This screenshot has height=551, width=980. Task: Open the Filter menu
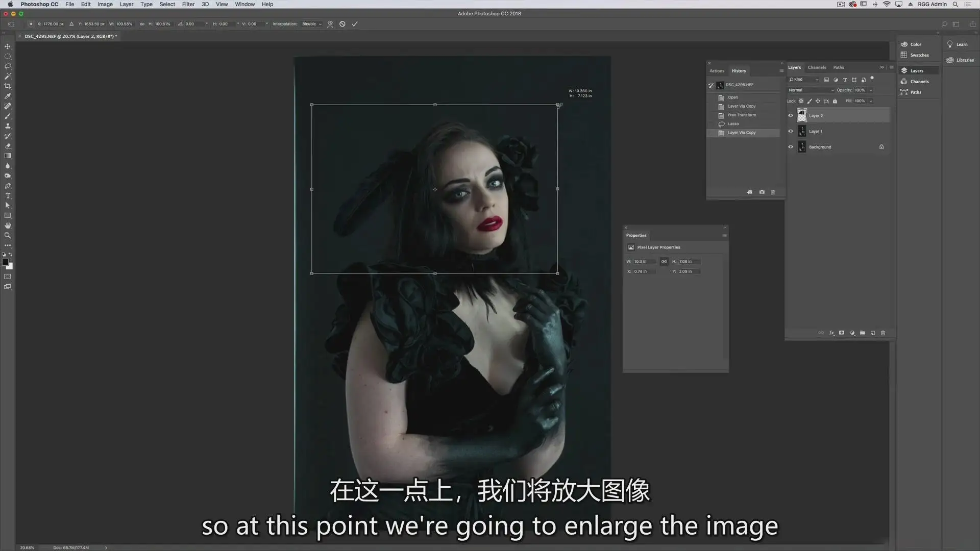click(188, 4)
